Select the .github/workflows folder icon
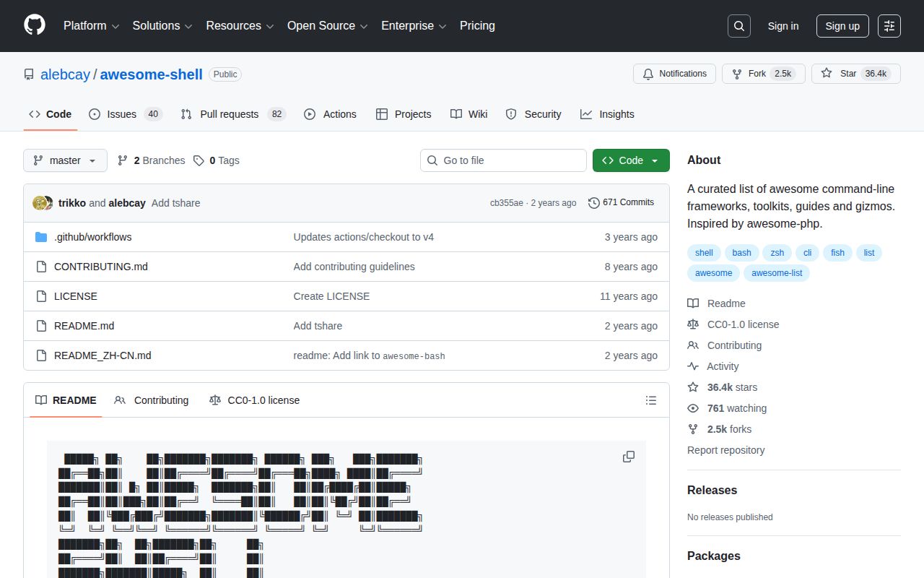This screenshot has width=924, height=578. (x=41, y=236)
